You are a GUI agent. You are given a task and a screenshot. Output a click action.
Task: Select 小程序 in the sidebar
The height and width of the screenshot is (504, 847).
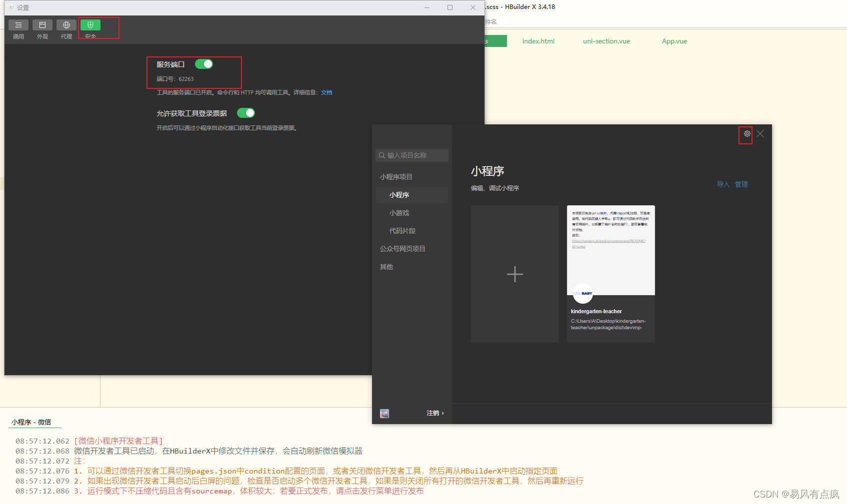(x=412, y=195)
